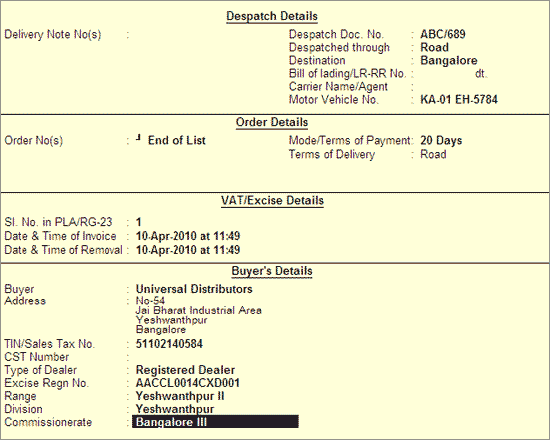Click Date & Time of Invoice value
The height and width of the screenshot is (440, 550).
(x=188, y=236)
